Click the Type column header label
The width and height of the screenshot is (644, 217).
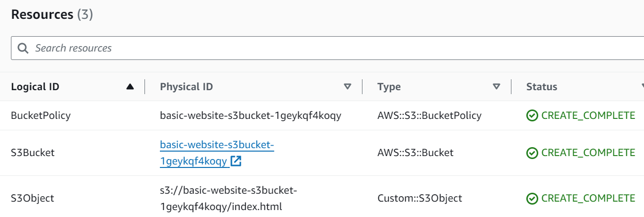click(x=389, y=87)
